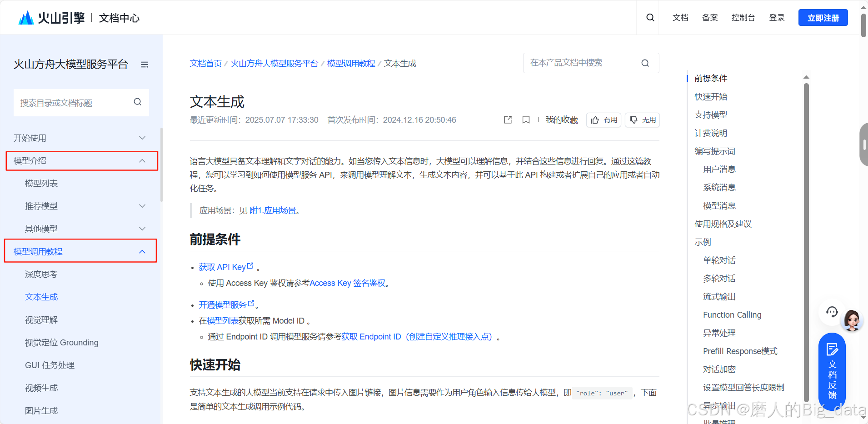Go to 文档首页 breadcrumb

pyautogui.click(x=205, y=64)
